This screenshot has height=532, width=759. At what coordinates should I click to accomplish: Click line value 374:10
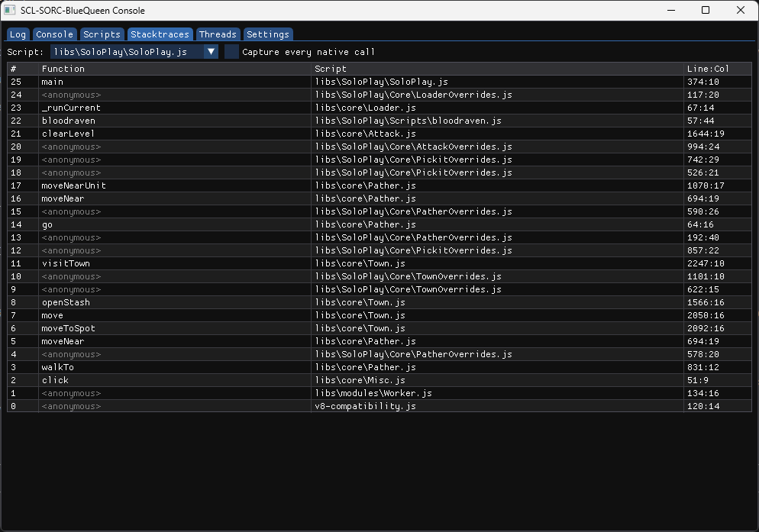tap(702, 82)
